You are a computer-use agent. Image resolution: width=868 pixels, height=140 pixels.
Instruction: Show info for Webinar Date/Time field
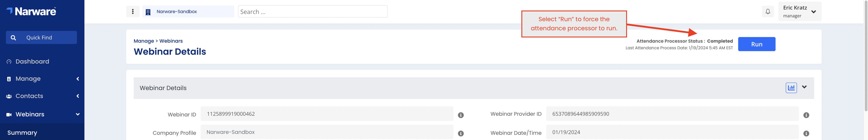(x=806, y=134)
